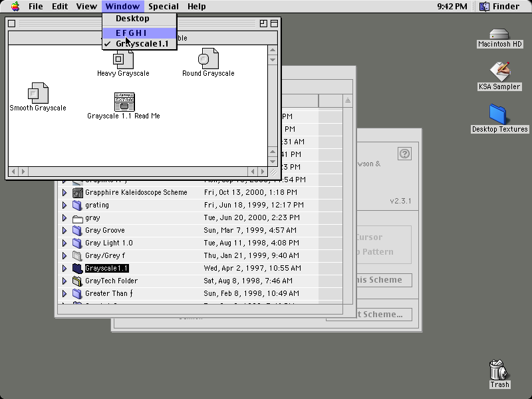Open the Special menu

(x=164, y=7)
